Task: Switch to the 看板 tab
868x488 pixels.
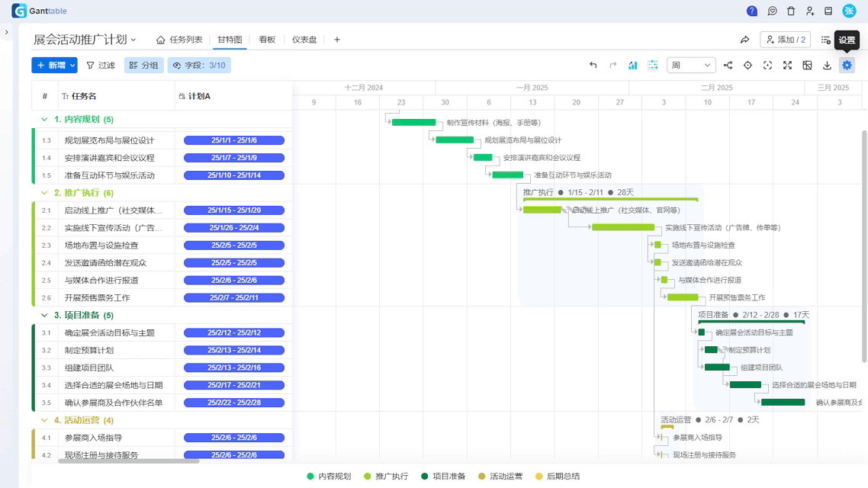Action: click(x=266, y=38)
